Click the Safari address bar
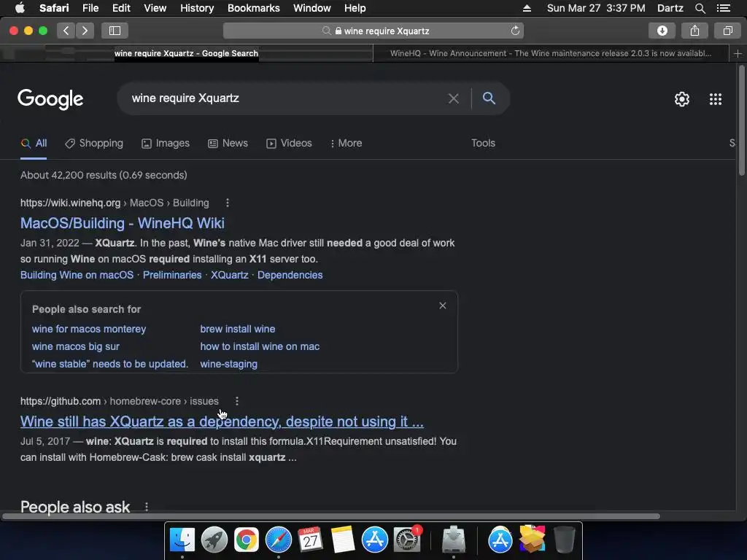Viewport: 747px width, 560px height. pyautogui.click(x=373, y=31)
